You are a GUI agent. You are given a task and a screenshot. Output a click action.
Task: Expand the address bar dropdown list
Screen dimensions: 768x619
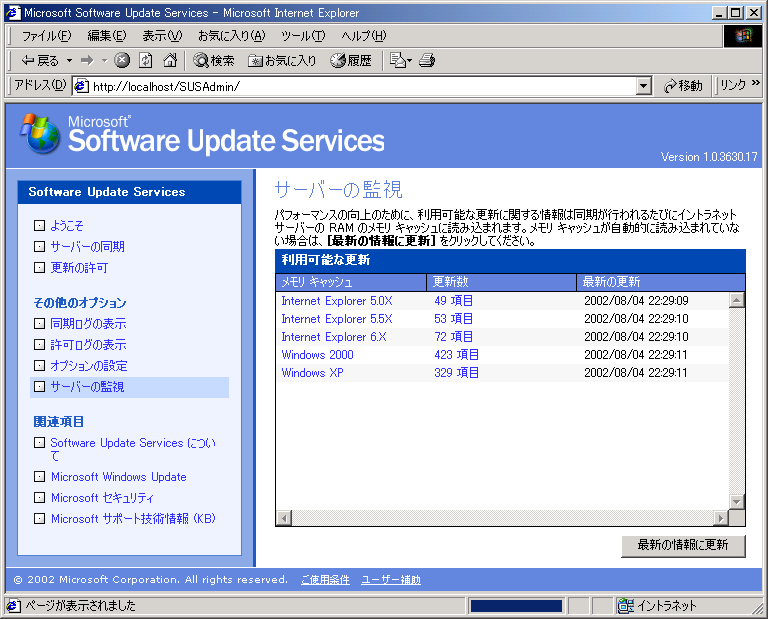click(644, 86)
